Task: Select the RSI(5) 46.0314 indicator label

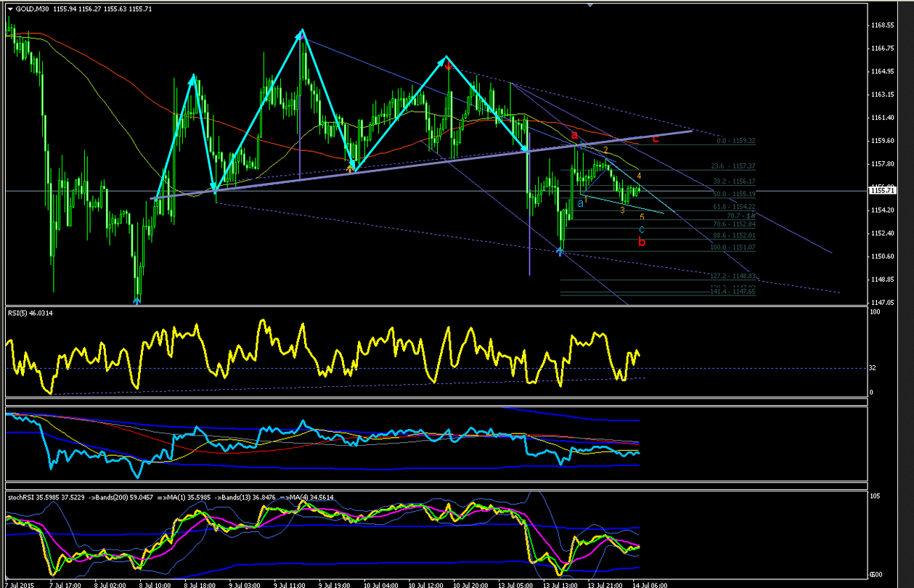Action: [x=31, y=313]
